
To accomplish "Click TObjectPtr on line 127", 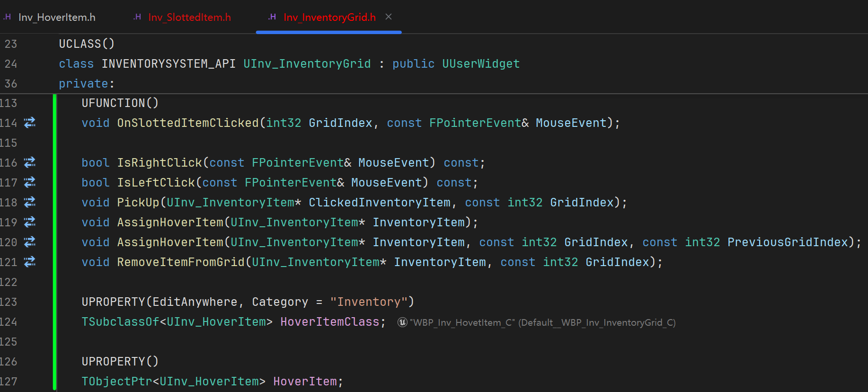I will [x=117, y=382].
